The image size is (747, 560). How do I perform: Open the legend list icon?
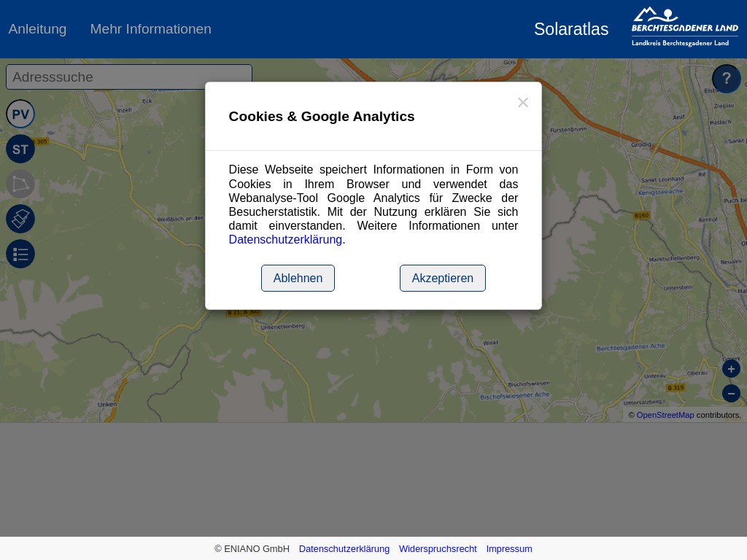pos(20,253)
